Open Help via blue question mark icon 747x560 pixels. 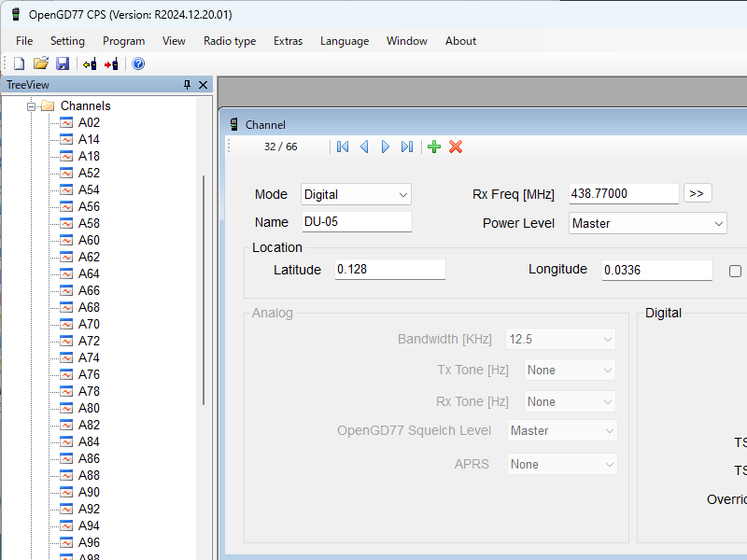coord(138,63)
